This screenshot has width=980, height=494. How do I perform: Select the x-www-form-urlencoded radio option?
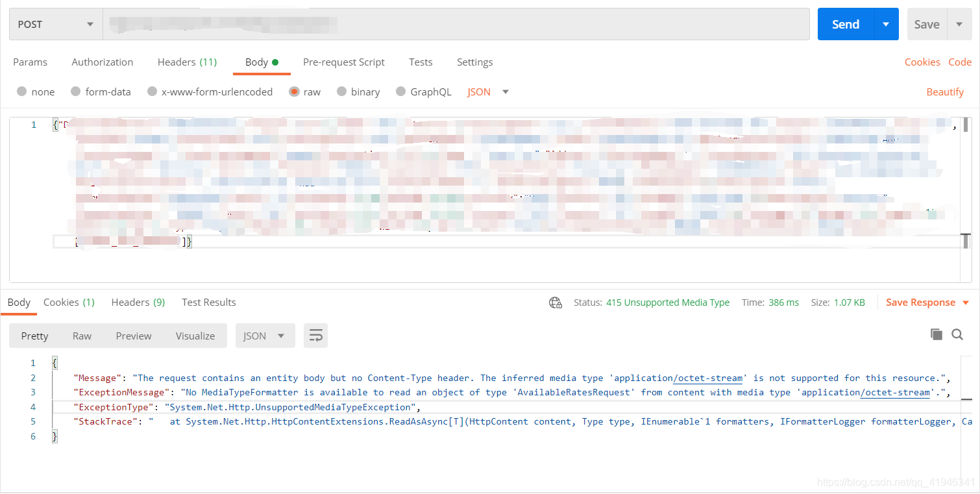click(x=152, y=92)
